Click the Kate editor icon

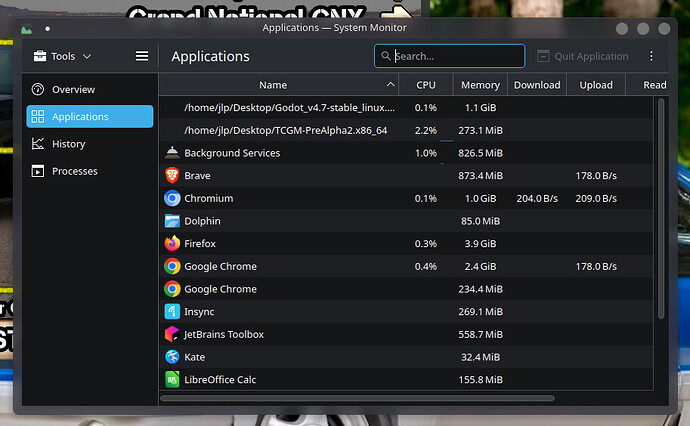tap(172, 357)
